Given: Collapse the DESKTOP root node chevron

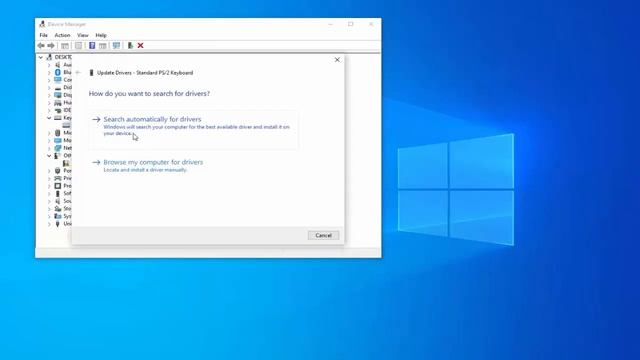Looking at the screenshot, I should coord(41,57).
